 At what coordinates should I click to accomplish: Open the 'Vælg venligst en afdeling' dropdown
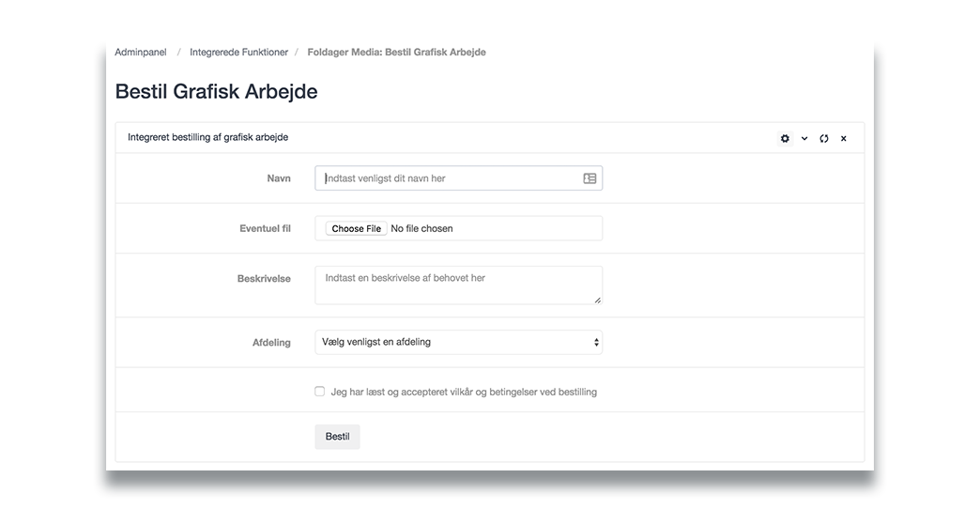point(458,342)
